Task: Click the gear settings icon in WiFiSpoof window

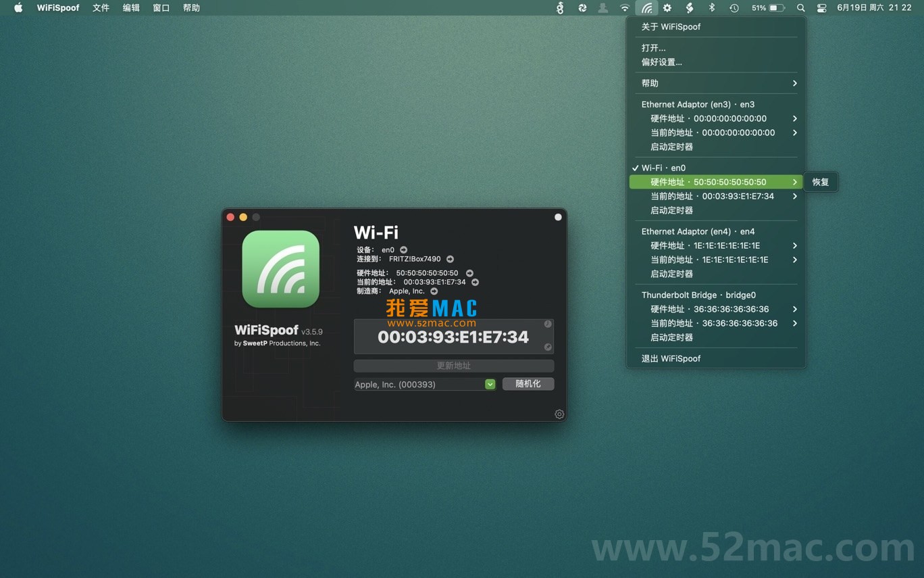Action: (559, 414)
